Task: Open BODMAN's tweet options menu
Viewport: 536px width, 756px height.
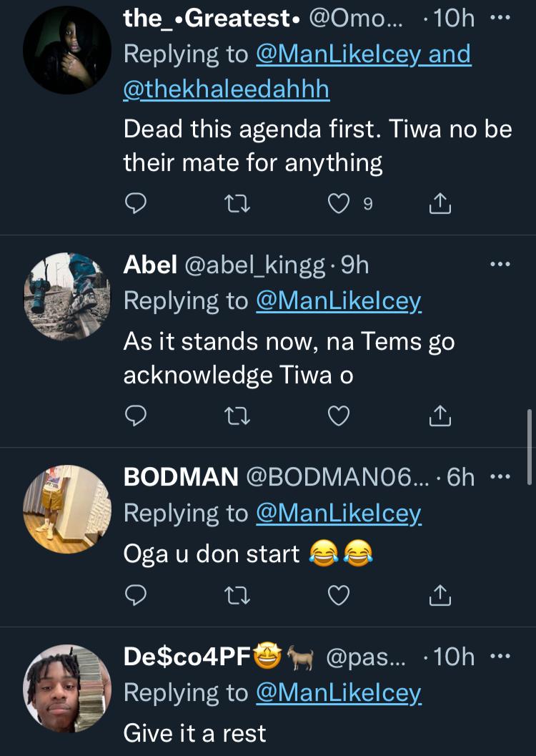Action: pyautogui.click(x=501, y=476)
